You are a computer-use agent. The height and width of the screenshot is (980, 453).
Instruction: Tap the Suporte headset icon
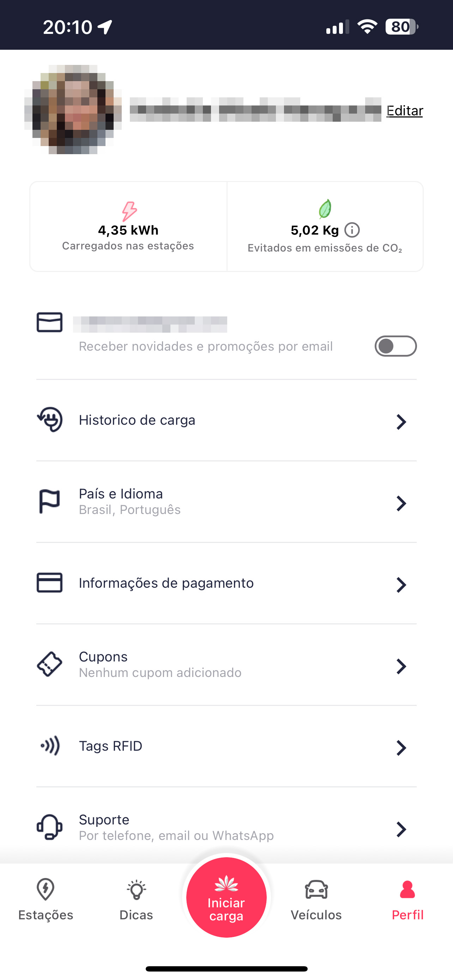pyautogui.click(x=49, y=827)
